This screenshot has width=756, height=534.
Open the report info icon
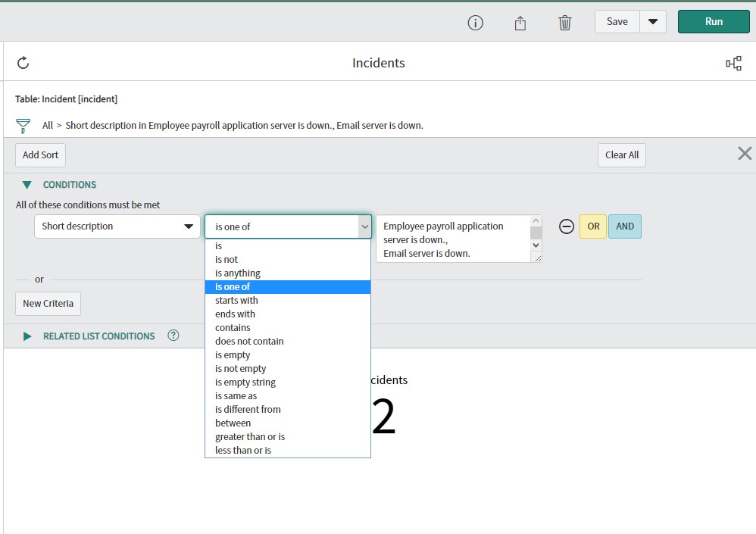(x=475, y=23)
